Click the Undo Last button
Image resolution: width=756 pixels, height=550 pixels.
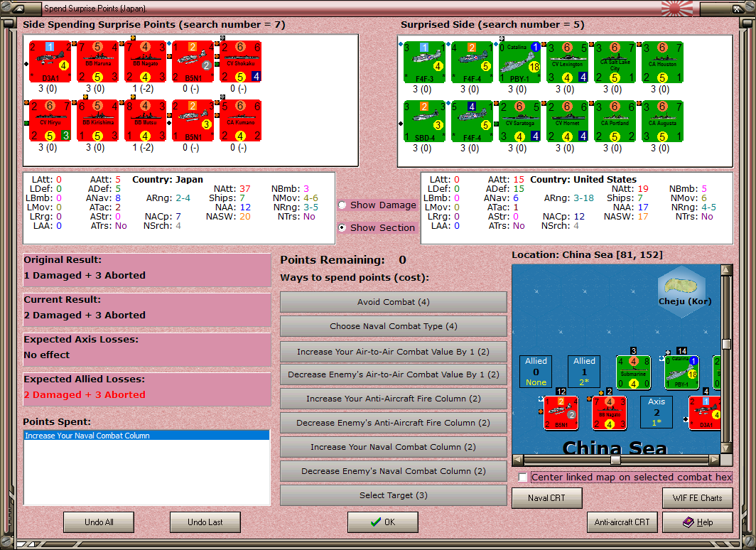point(205,522)
